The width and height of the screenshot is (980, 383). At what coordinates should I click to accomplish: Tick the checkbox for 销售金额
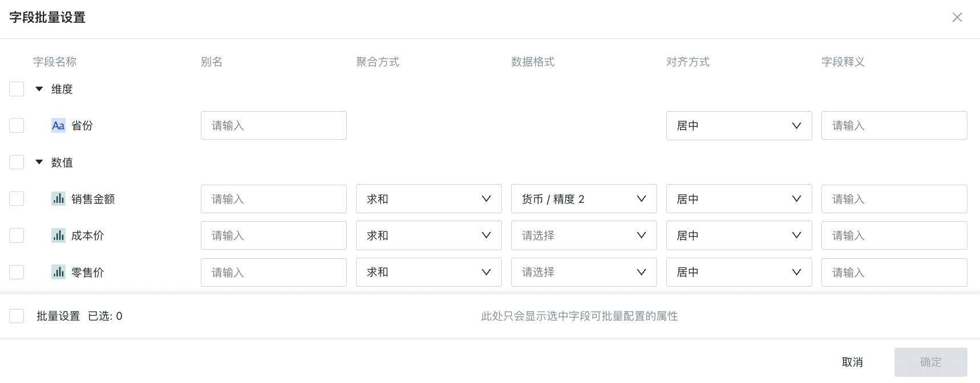point(17,199)
